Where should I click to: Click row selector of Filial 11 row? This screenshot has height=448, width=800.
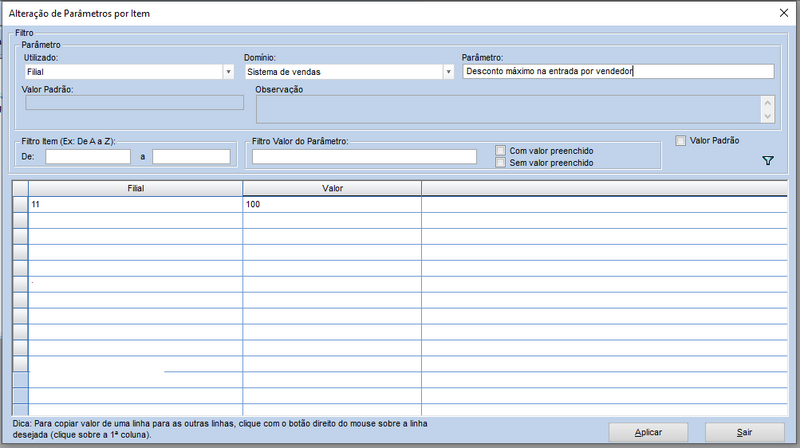pyautogui.click(x=20, y=205)
